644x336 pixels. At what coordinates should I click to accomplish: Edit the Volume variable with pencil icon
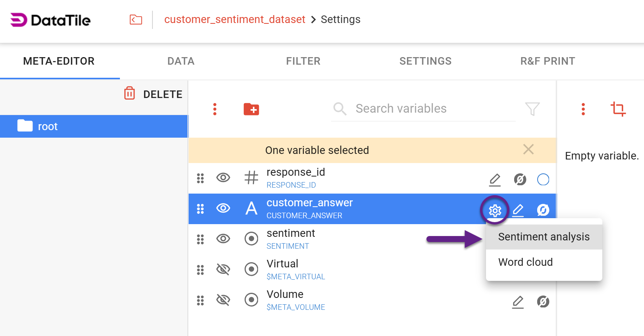pos(518,302)
